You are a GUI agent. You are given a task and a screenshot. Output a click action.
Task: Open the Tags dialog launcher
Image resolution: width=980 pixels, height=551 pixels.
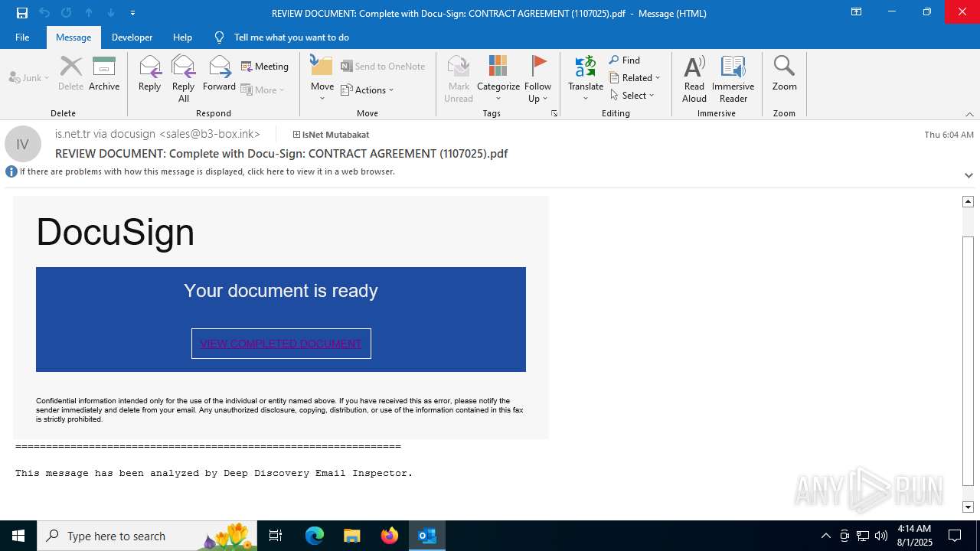pyautogui.click(x=554, y=113)
